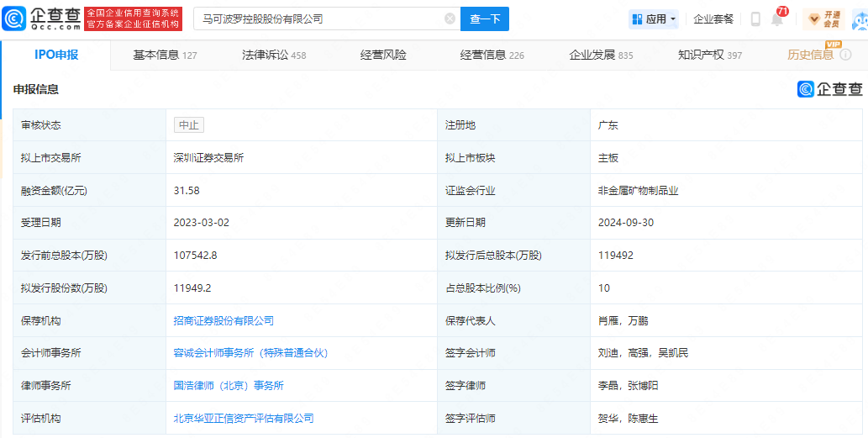Open notifications bell with 71 badge
The height and width of the screenshot is (438, 868).
pos(777,19)
